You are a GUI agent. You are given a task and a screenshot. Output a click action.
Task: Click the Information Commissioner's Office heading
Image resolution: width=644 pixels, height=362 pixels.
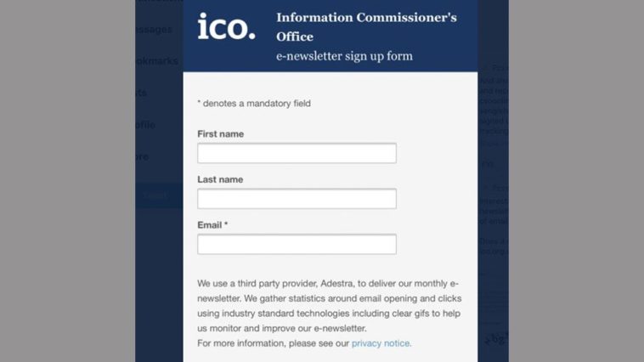[x=365, y=26]
